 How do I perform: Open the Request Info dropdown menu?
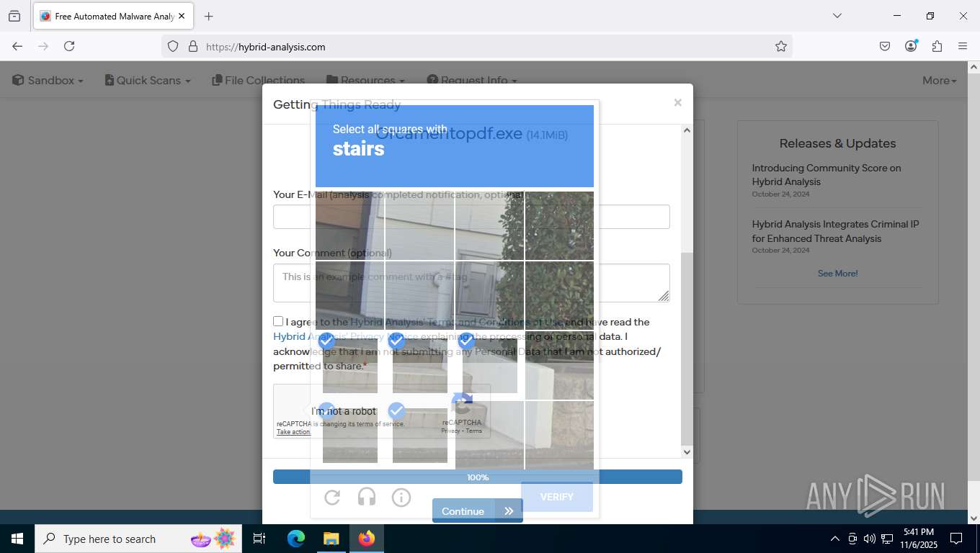pyautogui.click(x=472, y=81)
